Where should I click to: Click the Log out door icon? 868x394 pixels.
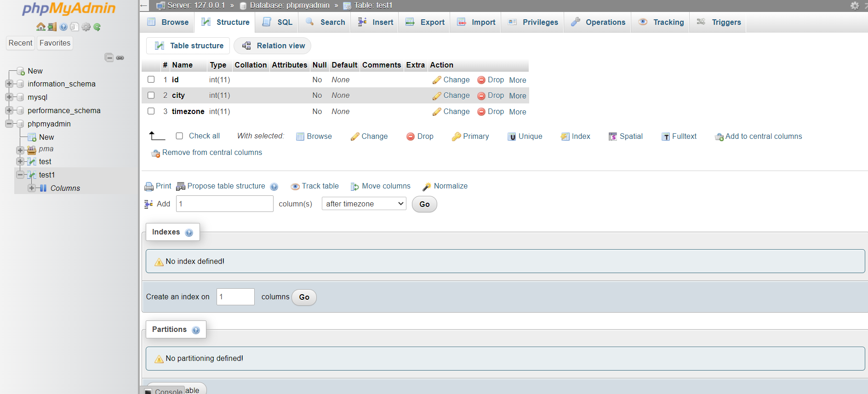point(52,27)
